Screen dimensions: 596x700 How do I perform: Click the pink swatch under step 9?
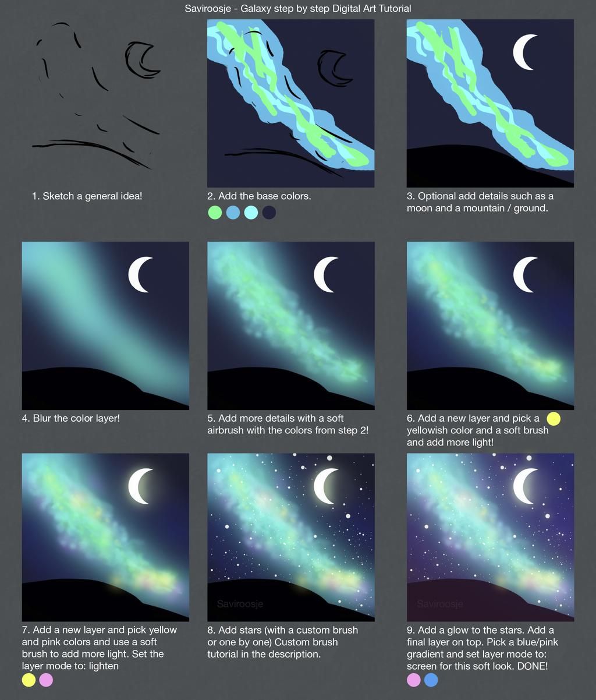tap(414, 680)
